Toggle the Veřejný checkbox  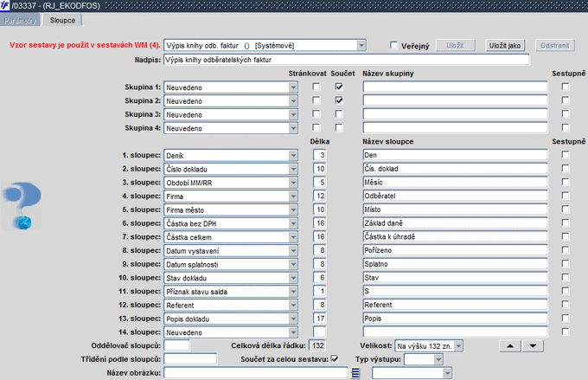click(x=393, y=45)
